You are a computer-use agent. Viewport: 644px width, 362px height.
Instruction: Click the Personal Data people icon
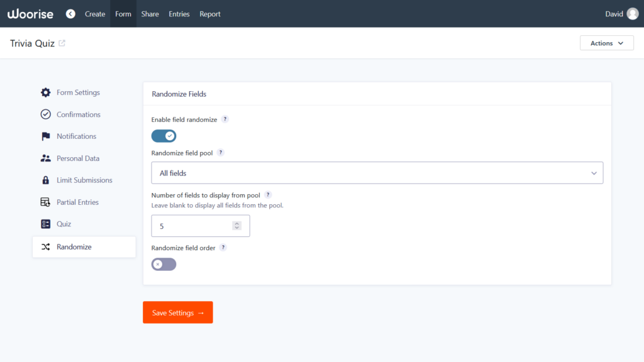(x=45, y=158)
